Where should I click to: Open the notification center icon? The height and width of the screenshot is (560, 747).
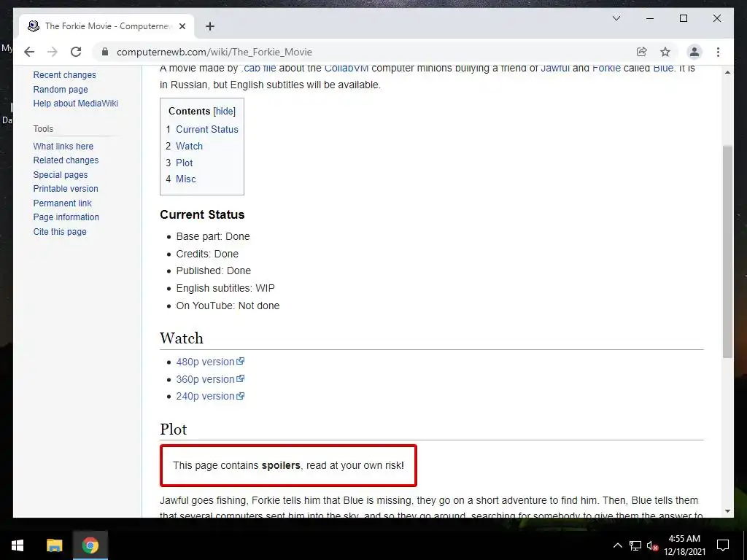pyautogui.click(x=723, y=545)
